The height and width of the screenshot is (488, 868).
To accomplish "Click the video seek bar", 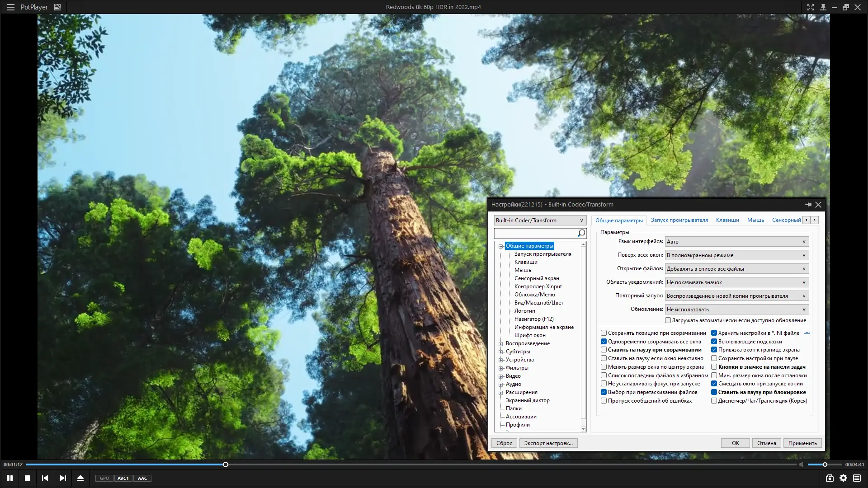I will click(x=407, y=465).
